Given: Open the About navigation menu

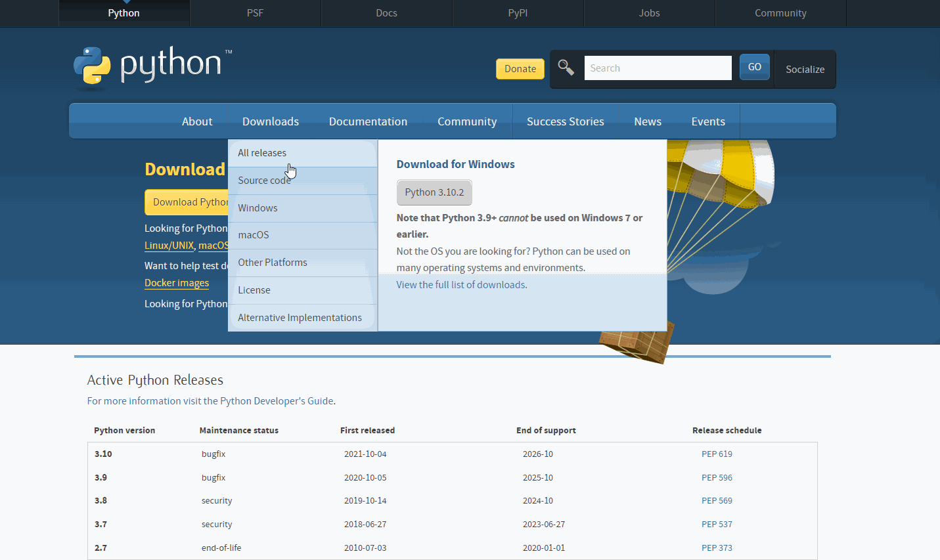Looking at the screenshot, I should tap(197, 121).
